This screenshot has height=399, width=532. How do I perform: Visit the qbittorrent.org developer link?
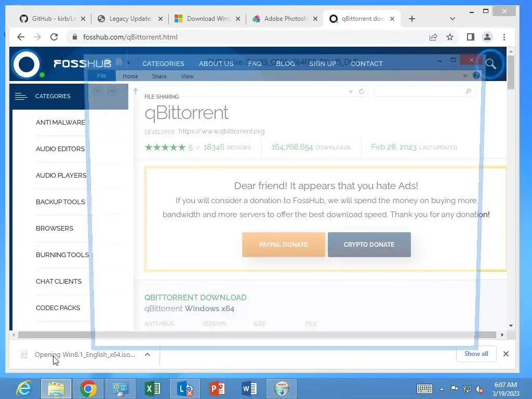(x=221, y=131)
